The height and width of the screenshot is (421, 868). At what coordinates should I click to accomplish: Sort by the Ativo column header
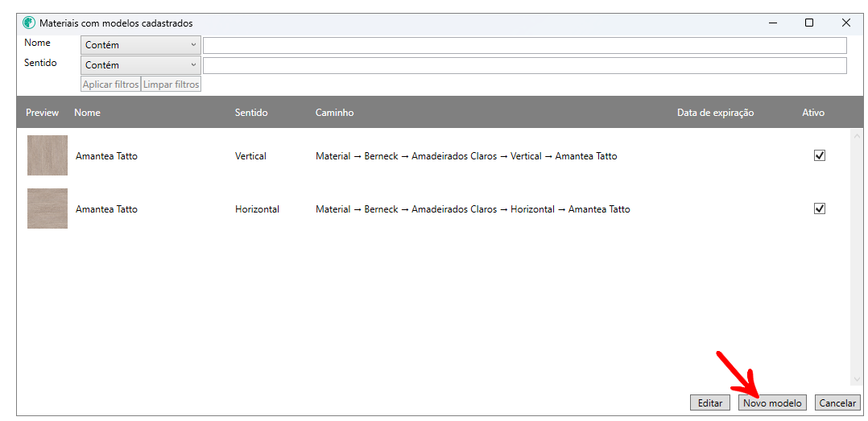click(x=813, y=113)
